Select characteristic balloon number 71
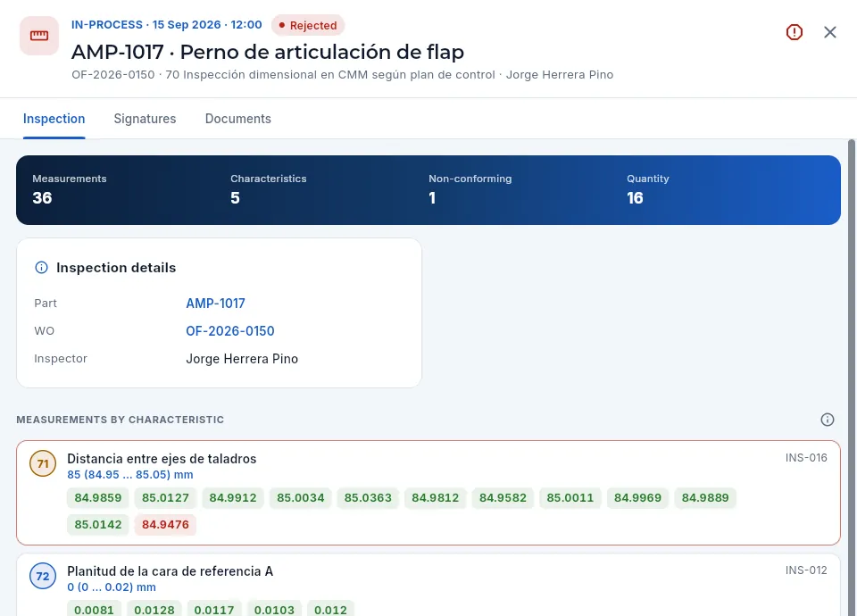This screenshot has height=616, width=857. [43, 463]
